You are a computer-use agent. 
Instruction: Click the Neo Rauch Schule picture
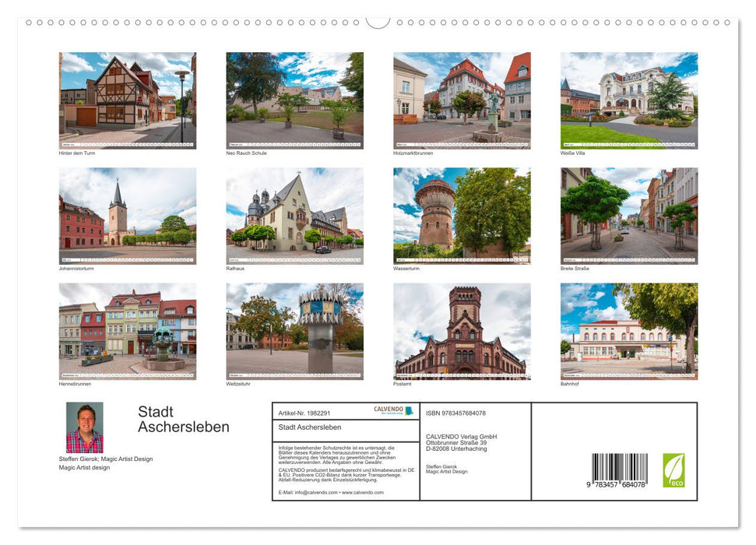coord(294,100)
